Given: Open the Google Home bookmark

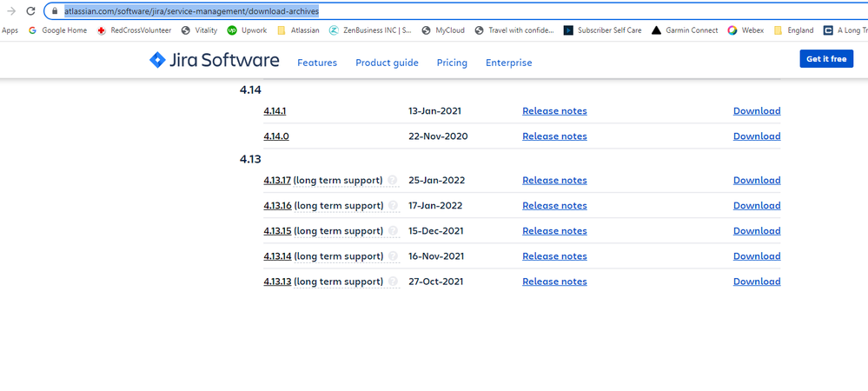Looking at the screenshot, I should (x=57, y=30).
